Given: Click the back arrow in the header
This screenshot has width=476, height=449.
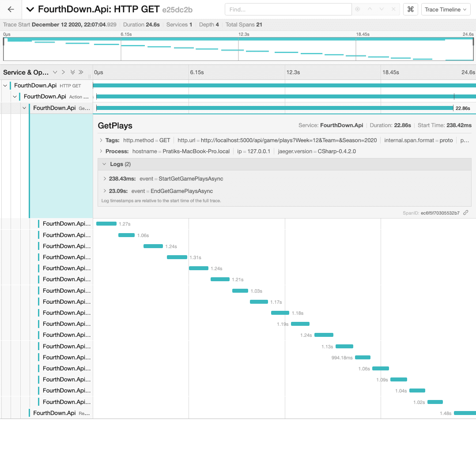Looking at the screenshot, I should (11, 9).
